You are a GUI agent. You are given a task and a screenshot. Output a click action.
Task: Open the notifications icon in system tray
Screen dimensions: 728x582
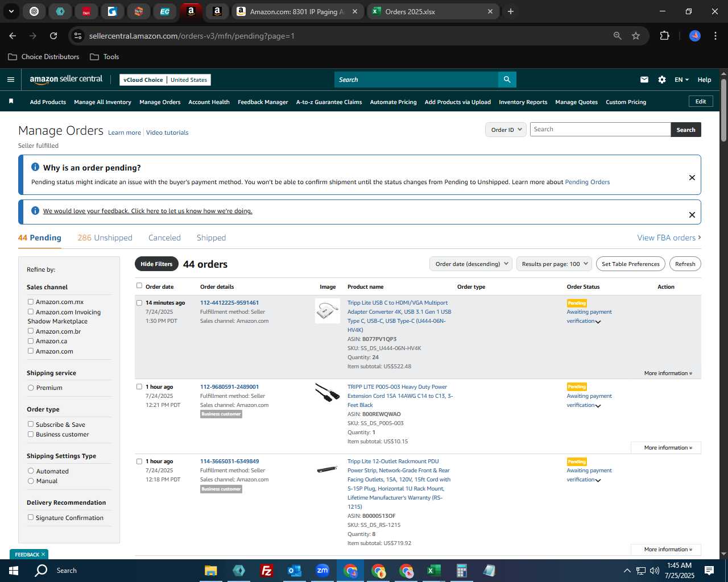709,571
